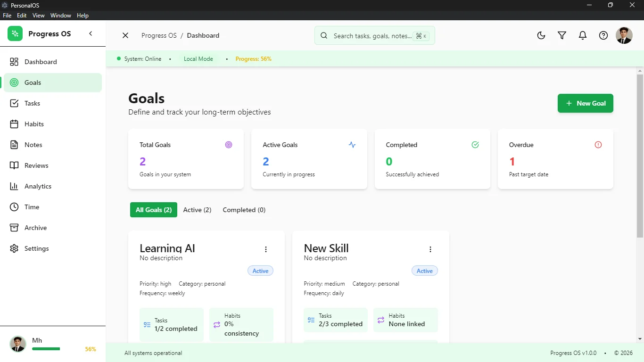Click the New Goal button

point(586,103)
